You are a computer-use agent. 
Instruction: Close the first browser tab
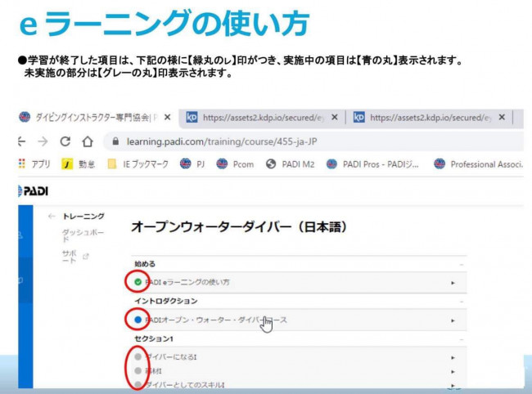tap(167, 117)
